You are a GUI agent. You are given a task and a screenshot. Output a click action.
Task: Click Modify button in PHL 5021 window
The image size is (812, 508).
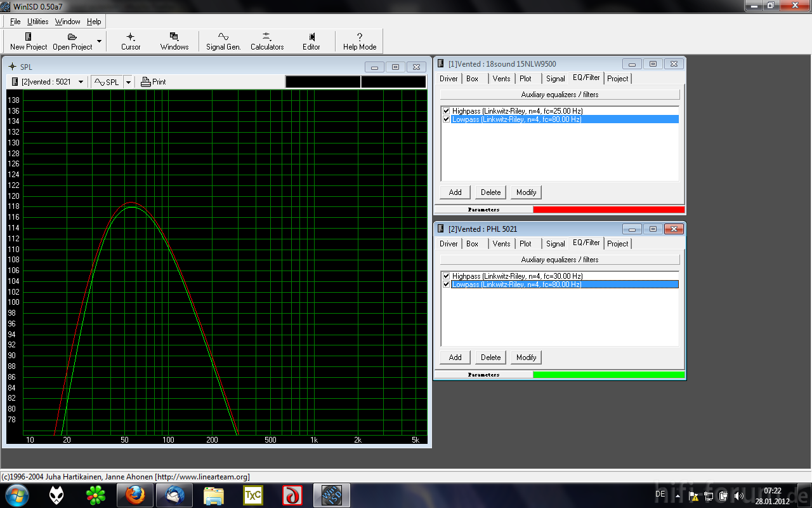[526, 358]
